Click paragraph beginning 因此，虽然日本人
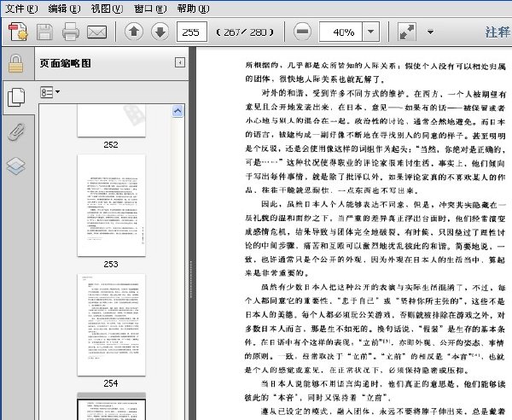 click(x=375, y=239)
